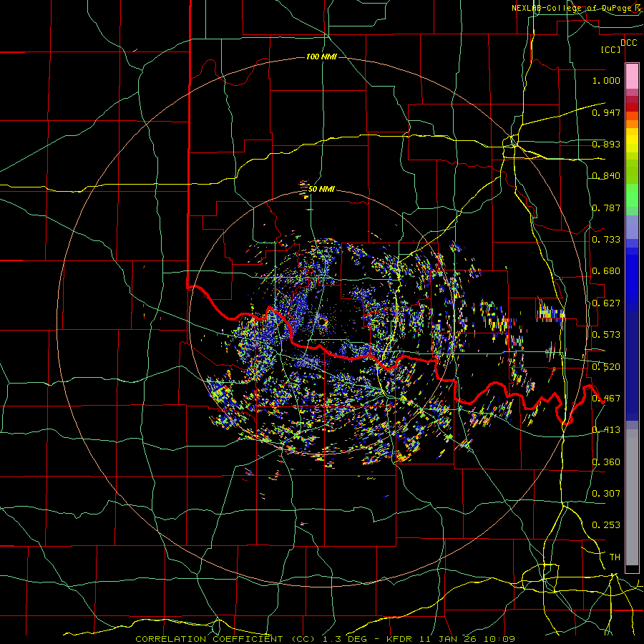
Task: Pick the pink band atop the color bar
Action: pyautogui.click(x=632, y=77)
